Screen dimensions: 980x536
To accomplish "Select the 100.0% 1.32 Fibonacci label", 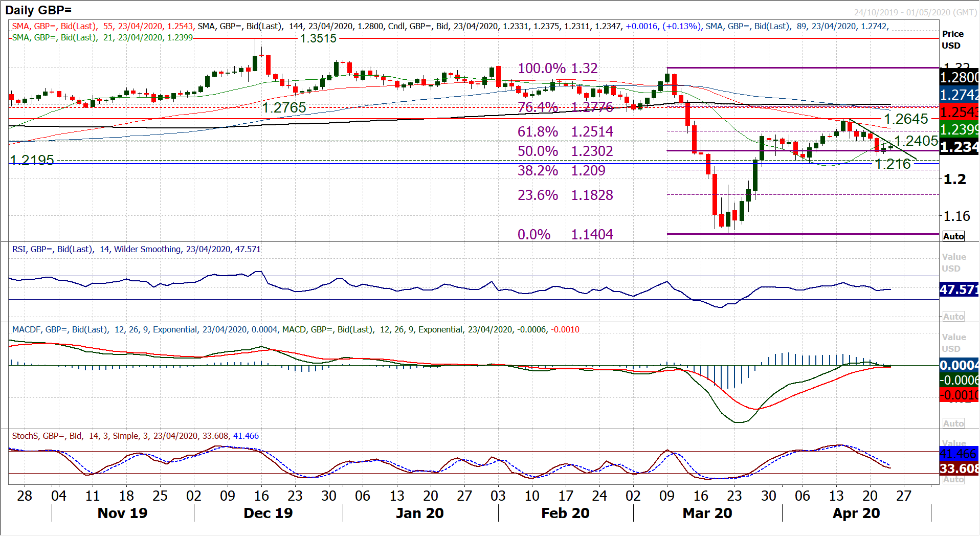I will pyautogui.click(x=558, y=68).
